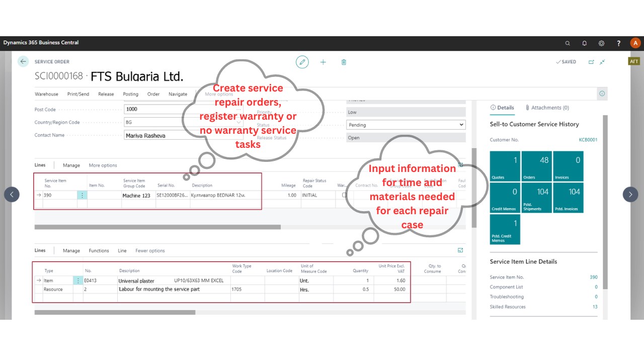The height and width of the screenshot is (362, 644).
Task: Open search magnifier in top bar
Action: [x=568, y=43]
